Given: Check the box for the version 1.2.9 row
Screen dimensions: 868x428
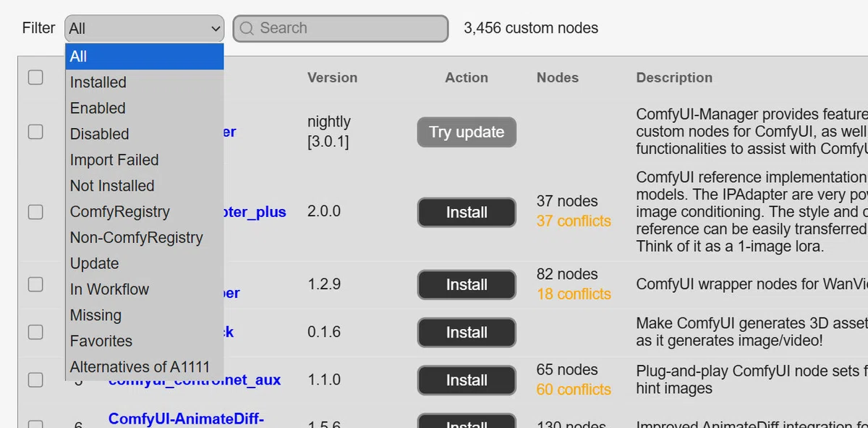Looking at the screenshot, I should point(35,284).
